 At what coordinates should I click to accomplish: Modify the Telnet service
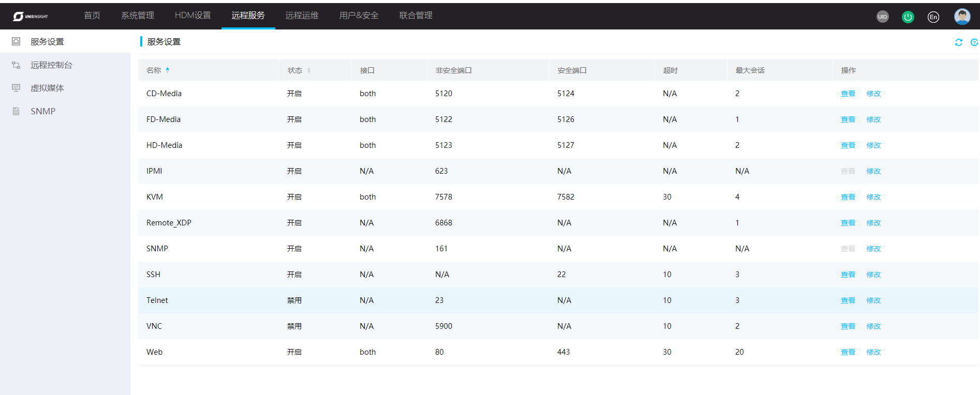873,300
